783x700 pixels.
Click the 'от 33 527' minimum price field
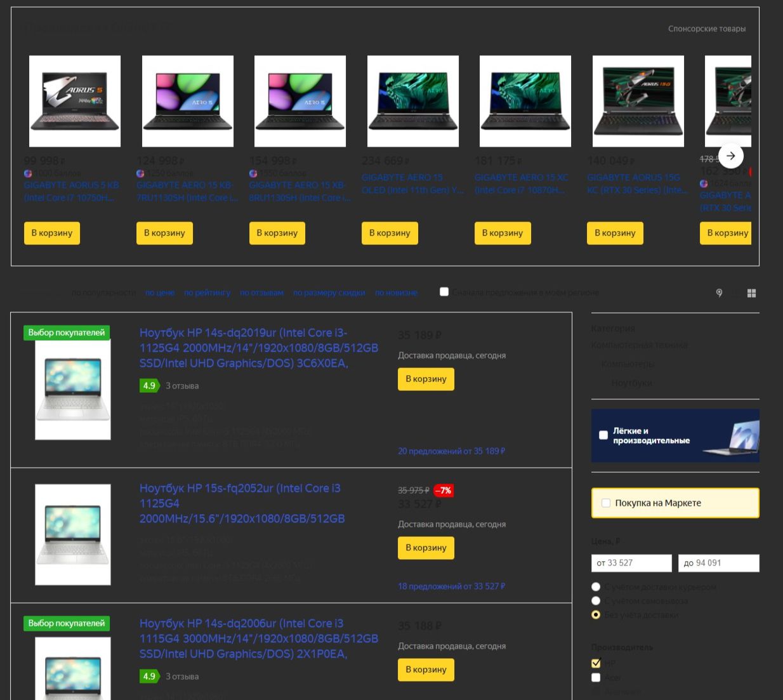click(631, 563)
